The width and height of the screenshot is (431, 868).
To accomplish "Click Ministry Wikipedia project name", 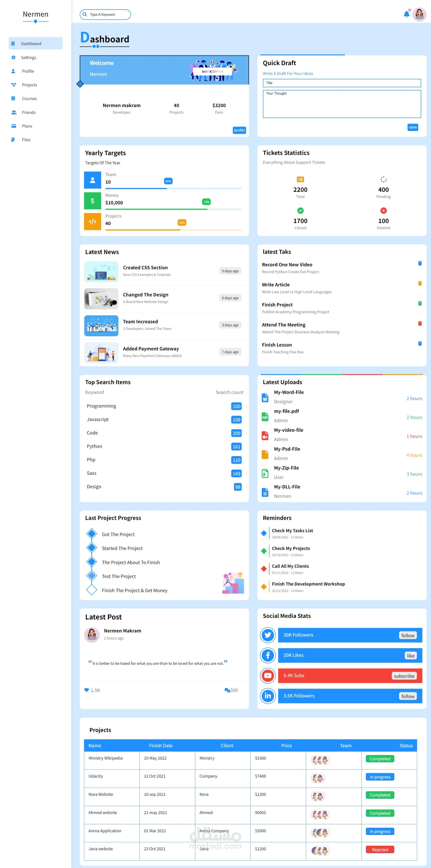I will 105,758.
